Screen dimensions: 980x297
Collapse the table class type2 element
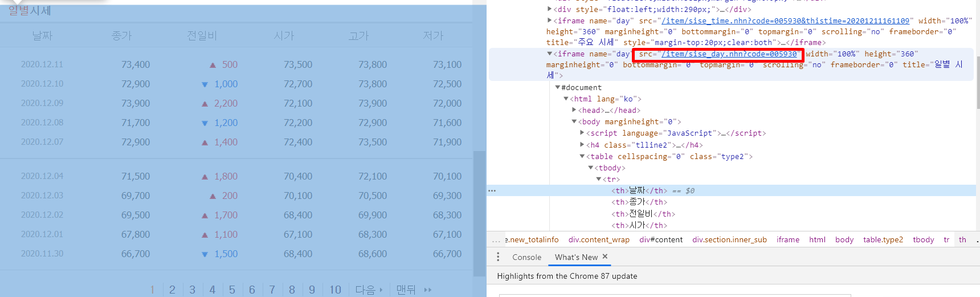tap(582, 156)
